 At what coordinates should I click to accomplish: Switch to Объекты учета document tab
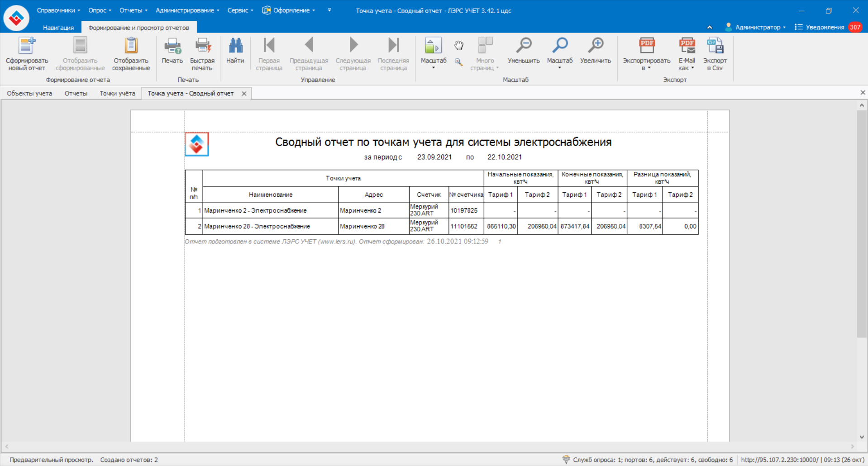coord(29,93)
